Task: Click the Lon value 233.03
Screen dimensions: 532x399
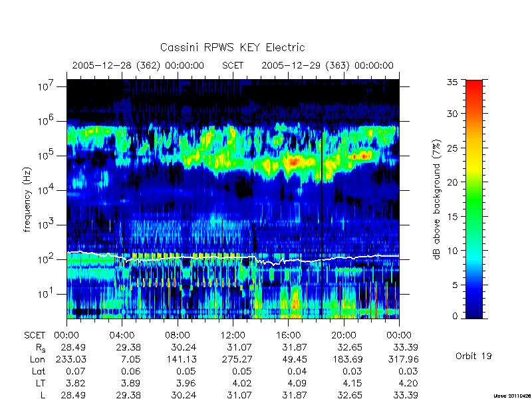Action: point(71,359)
